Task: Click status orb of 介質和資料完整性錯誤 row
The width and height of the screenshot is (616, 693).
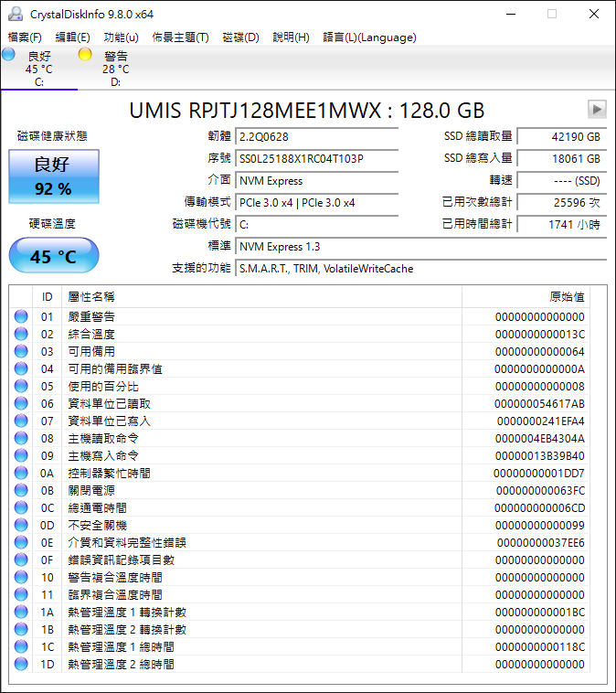Action: coord(21,542)
